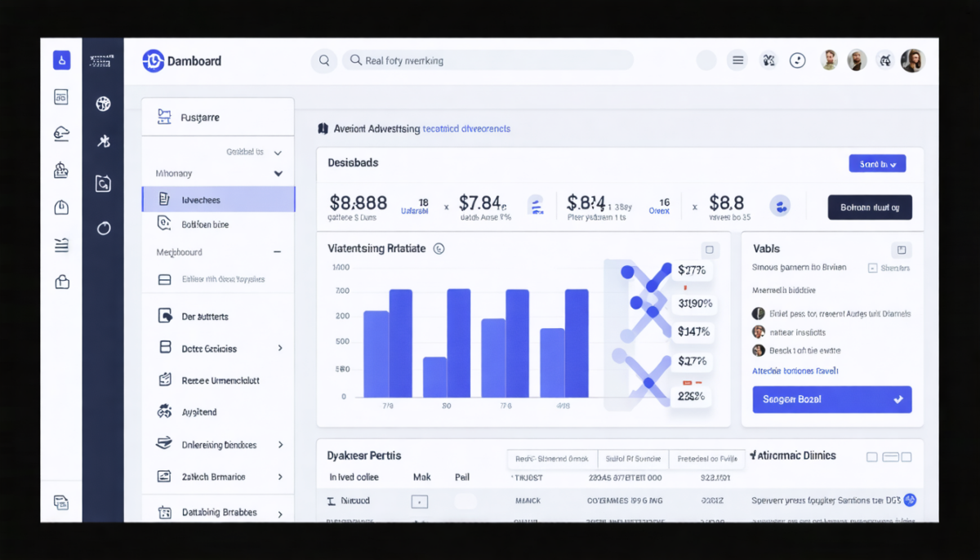The height and width of the screenshot is (560, 980).
Task: Click the dark Bofronn button
Action: 870,207
